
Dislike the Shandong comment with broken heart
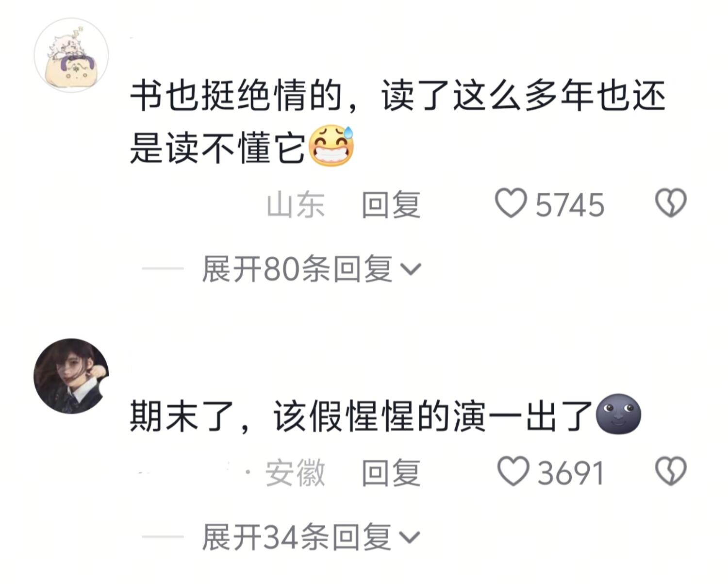pos(671,203)
